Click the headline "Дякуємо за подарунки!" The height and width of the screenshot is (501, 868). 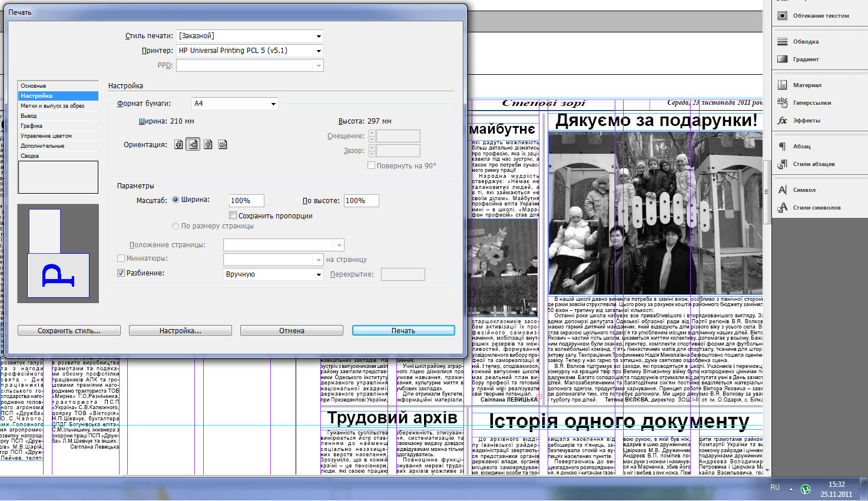coord(657,121)
